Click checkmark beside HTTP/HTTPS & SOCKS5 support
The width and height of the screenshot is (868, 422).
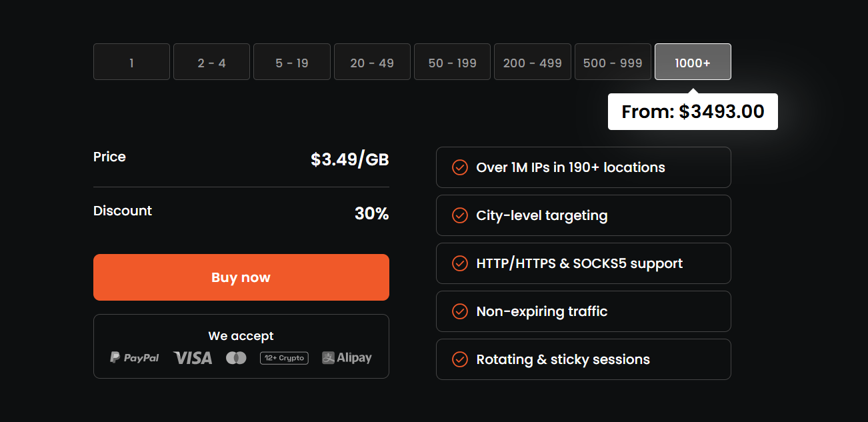point(459,263)
